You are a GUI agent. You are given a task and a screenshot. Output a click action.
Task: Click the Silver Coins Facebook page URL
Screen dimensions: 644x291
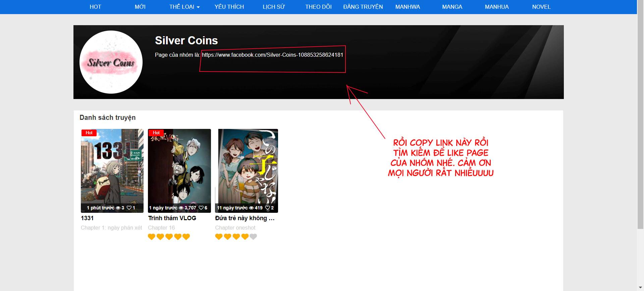[272, 55]
